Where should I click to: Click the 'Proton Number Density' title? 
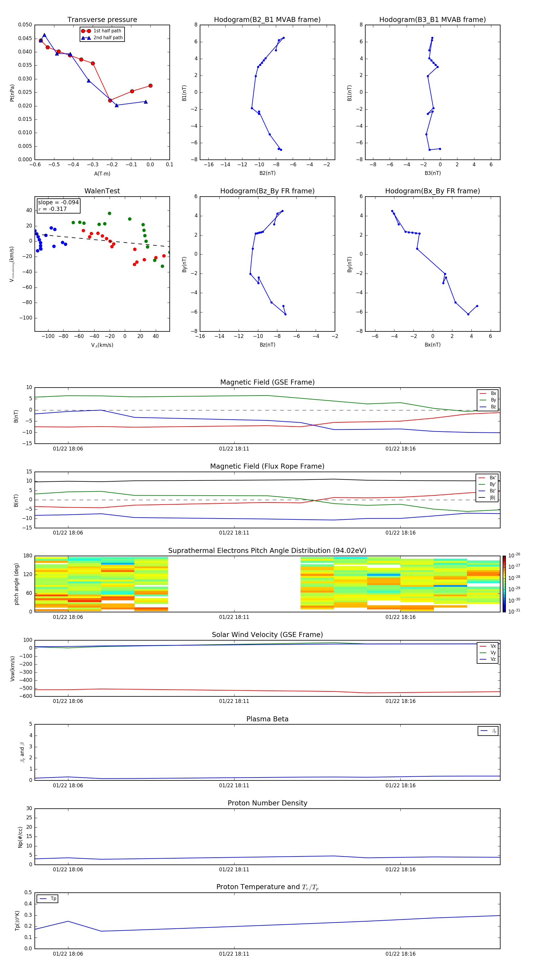click(x=267, y=803)
